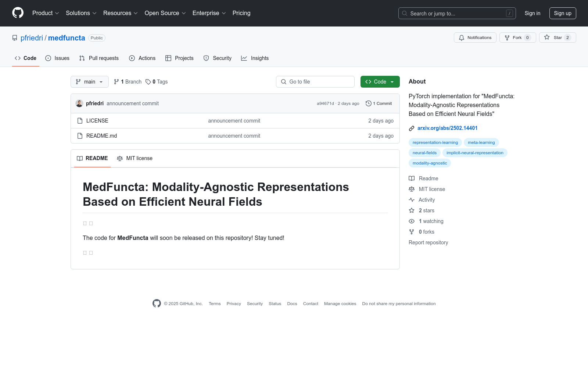Click the footer GitHub logo

(x=157, y=303)
